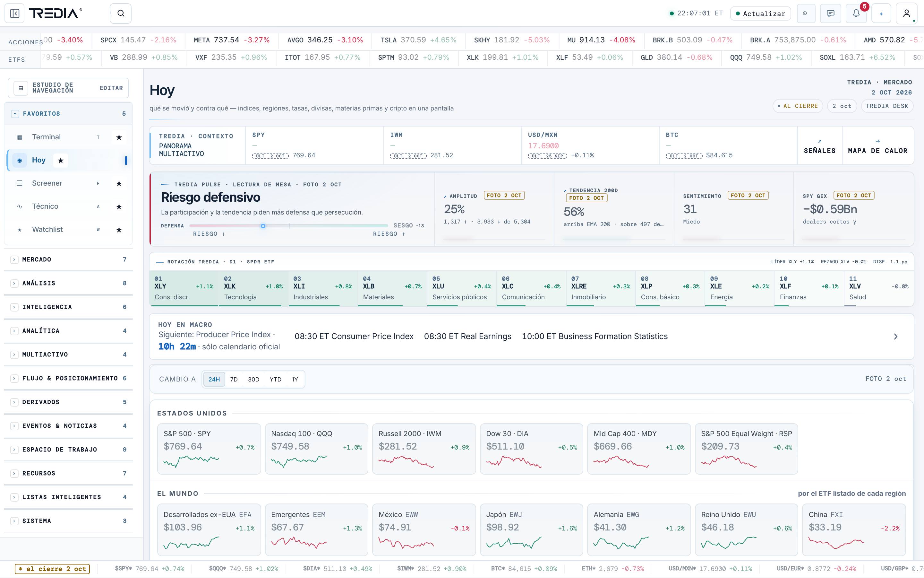Toggle the Screener favorite star
Viewport: 924px width, 578px height.
pyautogui.click(x=119, y=183)
